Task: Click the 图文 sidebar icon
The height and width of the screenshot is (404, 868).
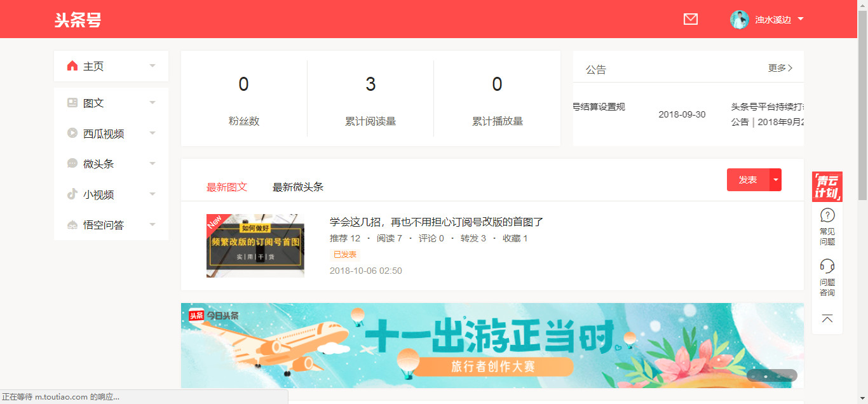Action: pos(72,103)
